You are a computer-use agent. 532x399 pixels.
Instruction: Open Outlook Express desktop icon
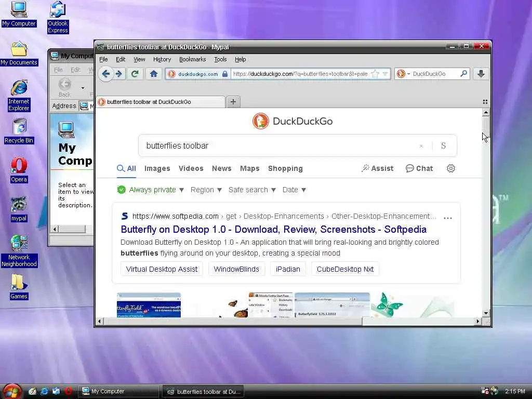tap(58, 17)
